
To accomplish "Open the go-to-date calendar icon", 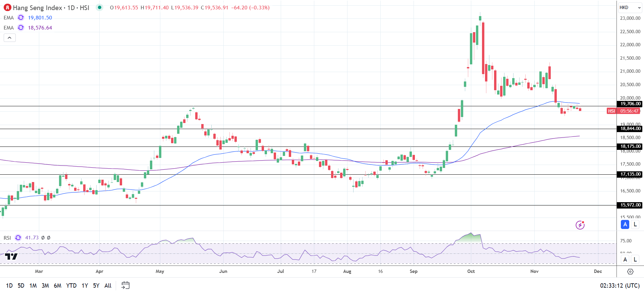I will pos(125,285).
